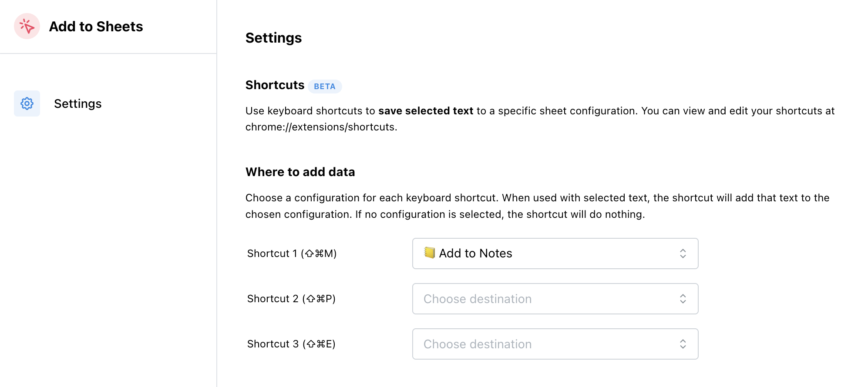Click the chrome://extensions/shortcuts text
Image resolution: width=868 pixels, height=387 pixels.
click(x=321, y=127)
